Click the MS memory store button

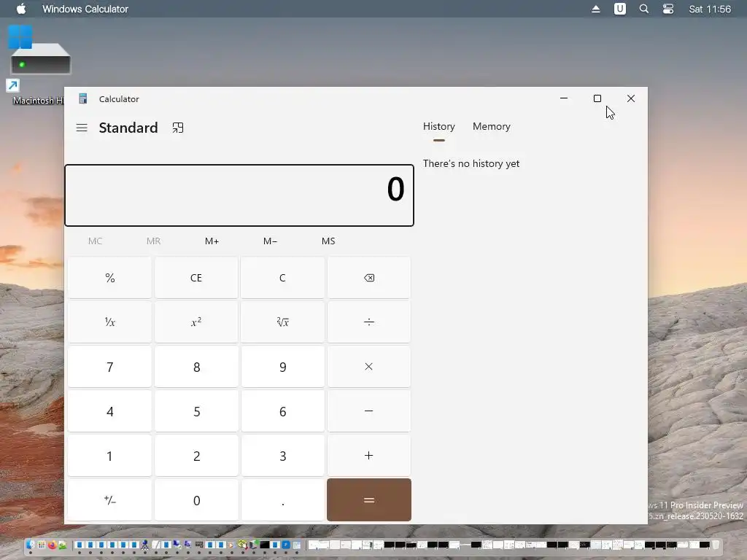tap(328, 241)
